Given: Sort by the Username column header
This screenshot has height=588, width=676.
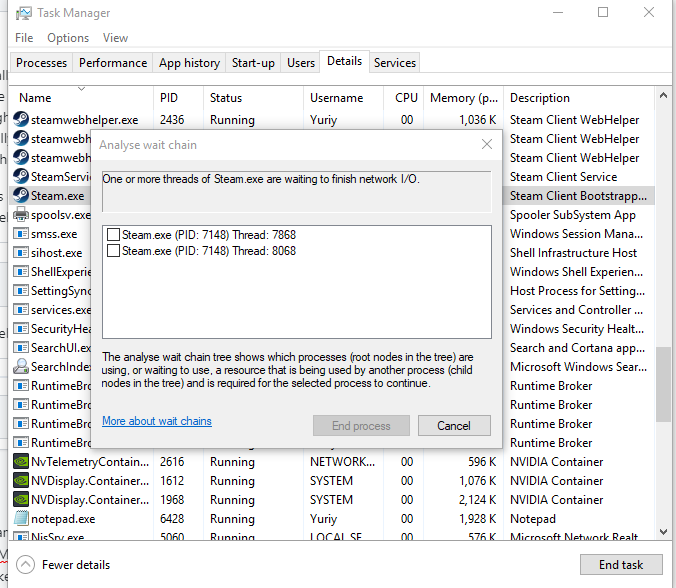Looking at the screenshot, I should [x=343, y=98].
